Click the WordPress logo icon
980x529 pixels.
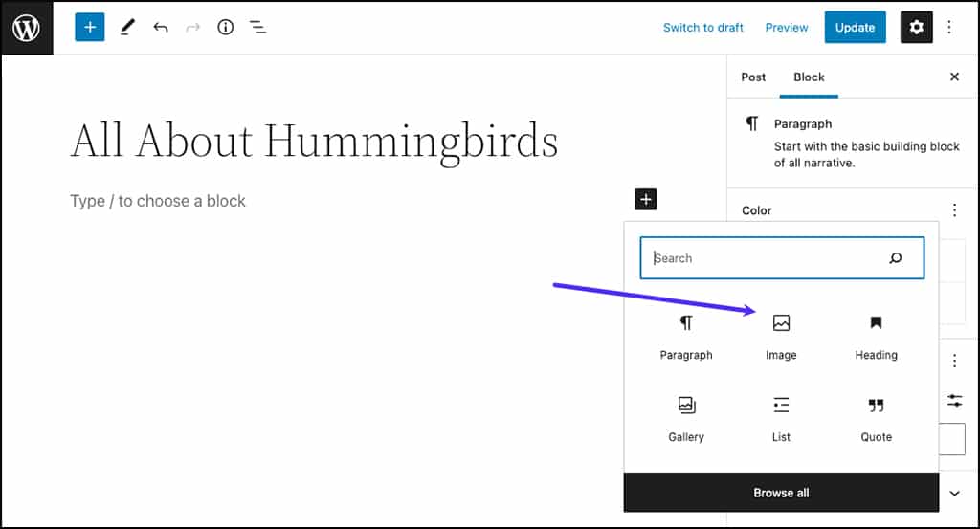[27, 28]
